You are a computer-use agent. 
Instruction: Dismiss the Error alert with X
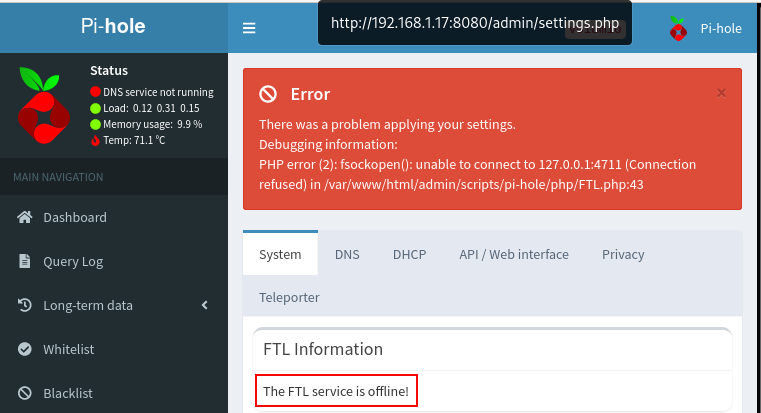(721, 93)
